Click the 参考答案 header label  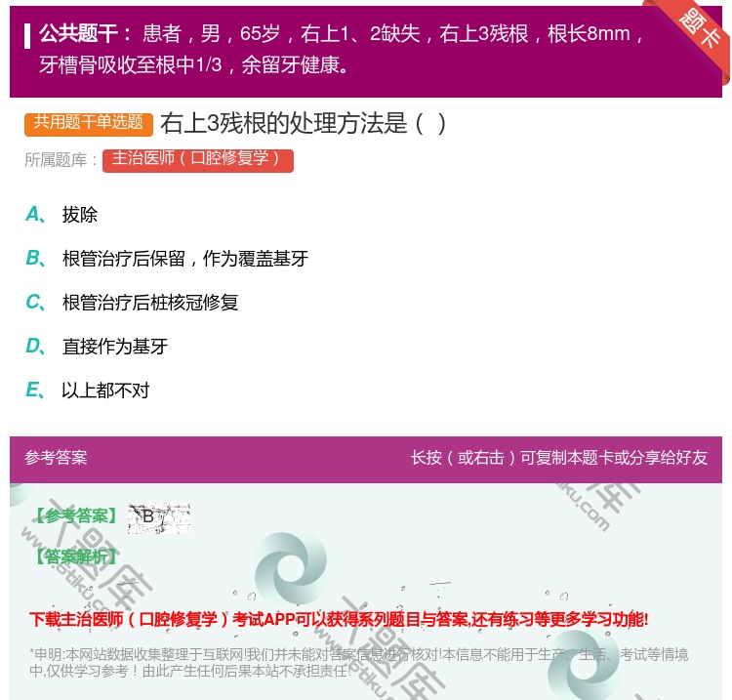click(x=56, y=458)
